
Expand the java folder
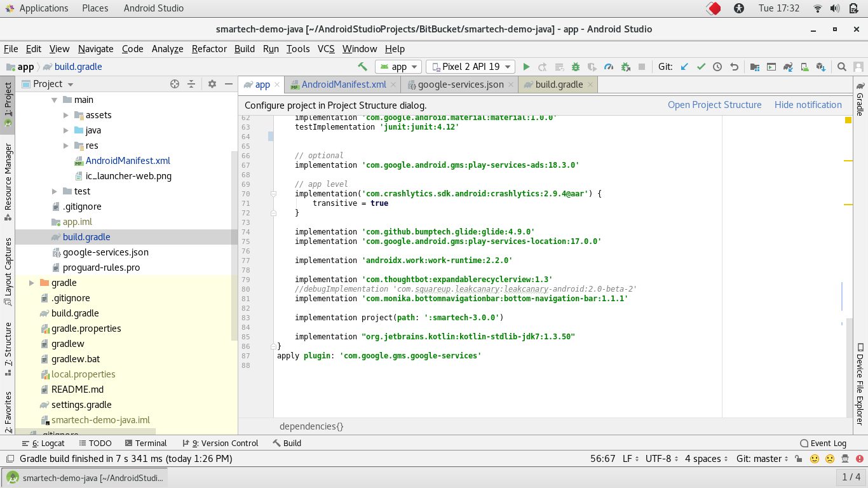(66, 130)
